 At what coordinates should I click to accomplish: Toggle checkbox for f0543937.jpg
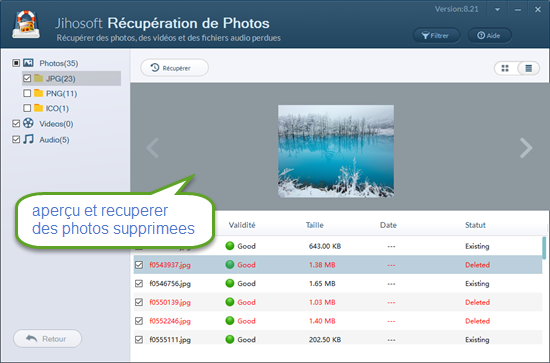point(139,265)
